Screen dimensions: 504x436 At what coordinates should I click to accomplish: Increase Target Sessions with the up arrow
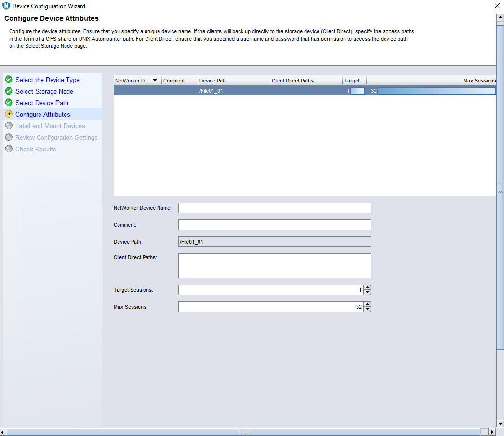(367, 287)
